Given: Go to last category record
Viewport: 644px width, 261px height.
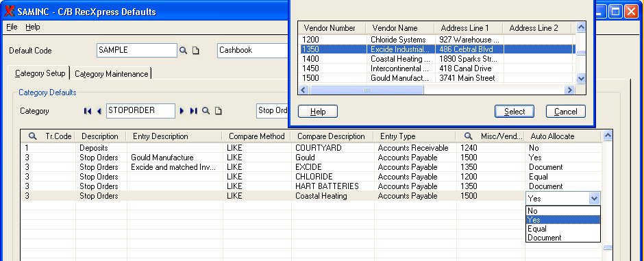Looking at the screenshot, I should point(193,111).
